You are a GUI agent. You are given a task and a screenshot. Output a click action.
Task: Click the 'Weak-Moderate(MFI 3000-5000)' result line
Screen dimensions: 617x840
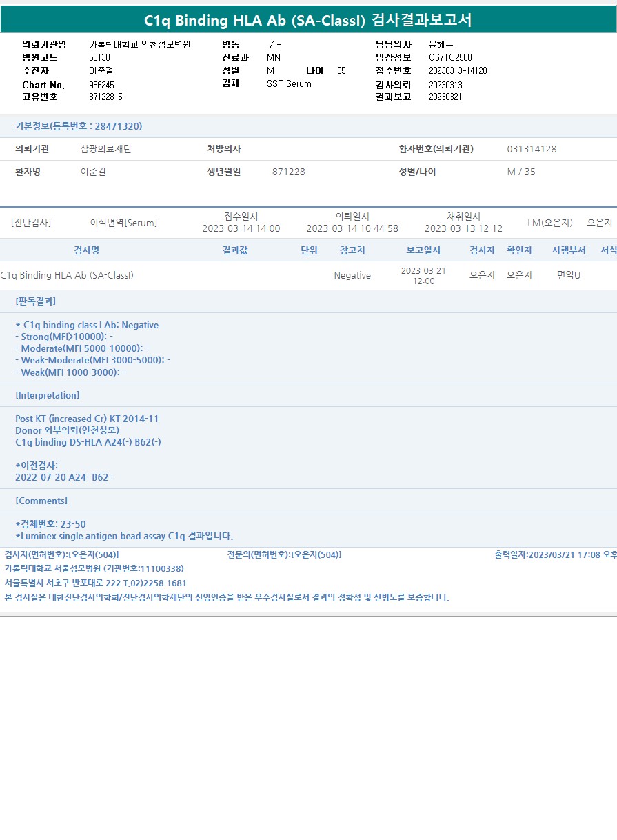tap(92, 360)
